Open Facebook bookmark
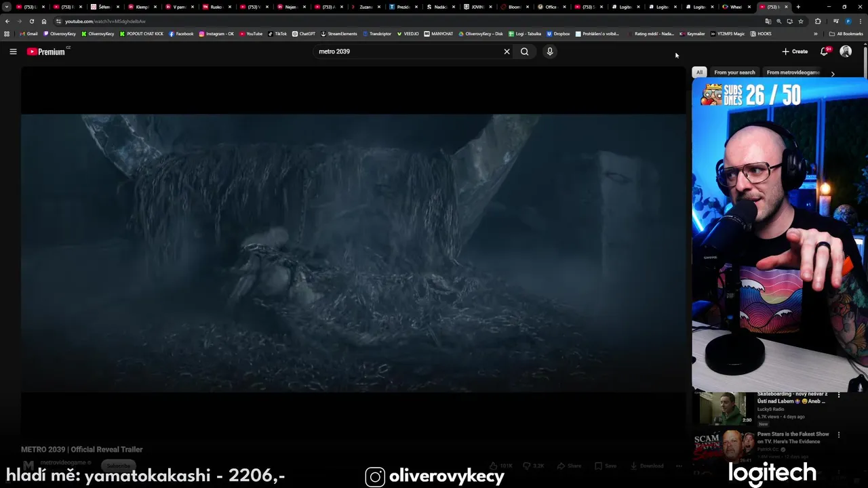 click(x=181, y=33)
